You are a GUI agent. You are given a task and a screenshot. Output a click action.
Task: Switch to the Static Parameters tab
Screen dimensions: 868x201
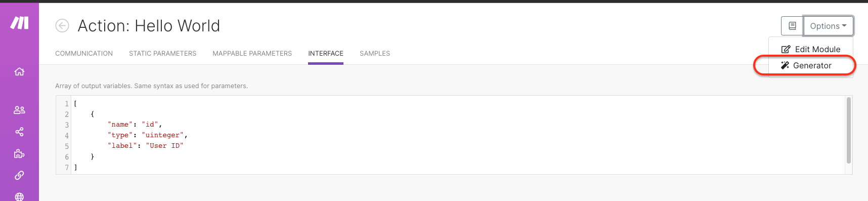tap(162, 53)
